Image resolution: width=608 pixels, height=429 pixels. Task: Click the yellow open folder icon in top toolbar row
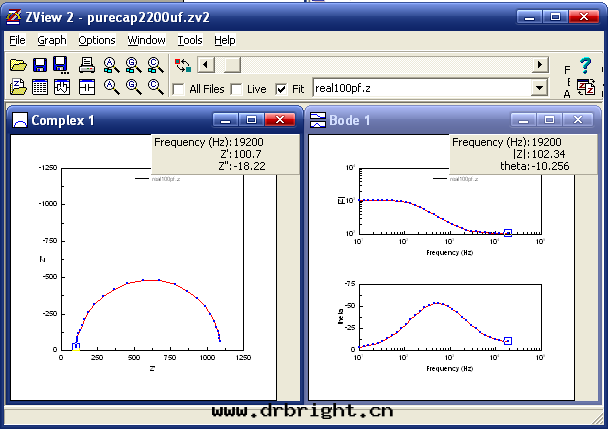click(18, 65)
